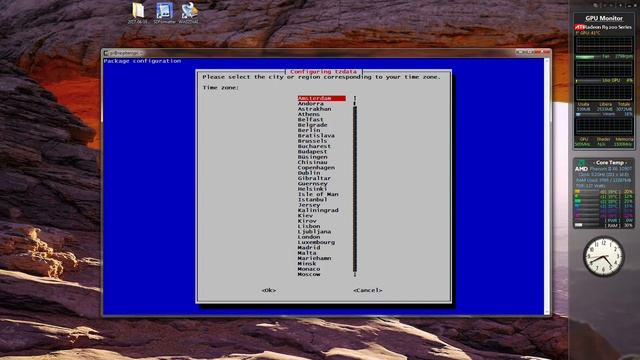
Task: Select the <Ok> button in tzdata dialog
Action: (269, 290)
